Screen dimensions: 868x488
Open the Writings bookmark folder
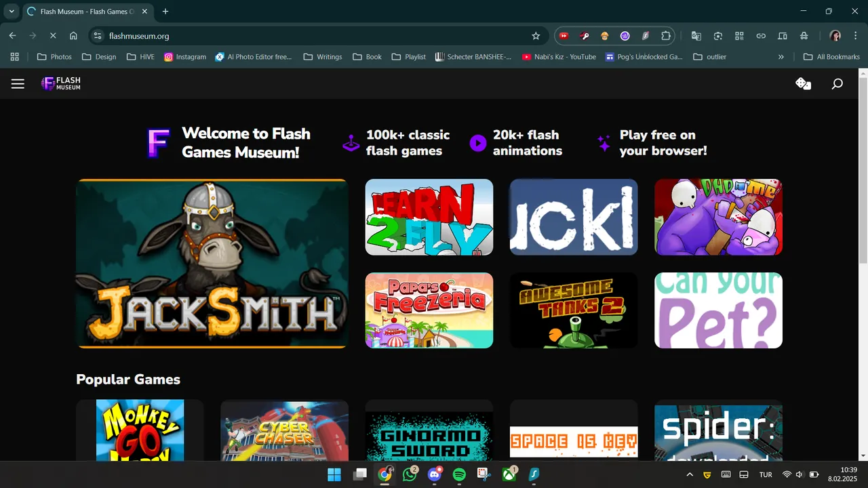point(323,57)
